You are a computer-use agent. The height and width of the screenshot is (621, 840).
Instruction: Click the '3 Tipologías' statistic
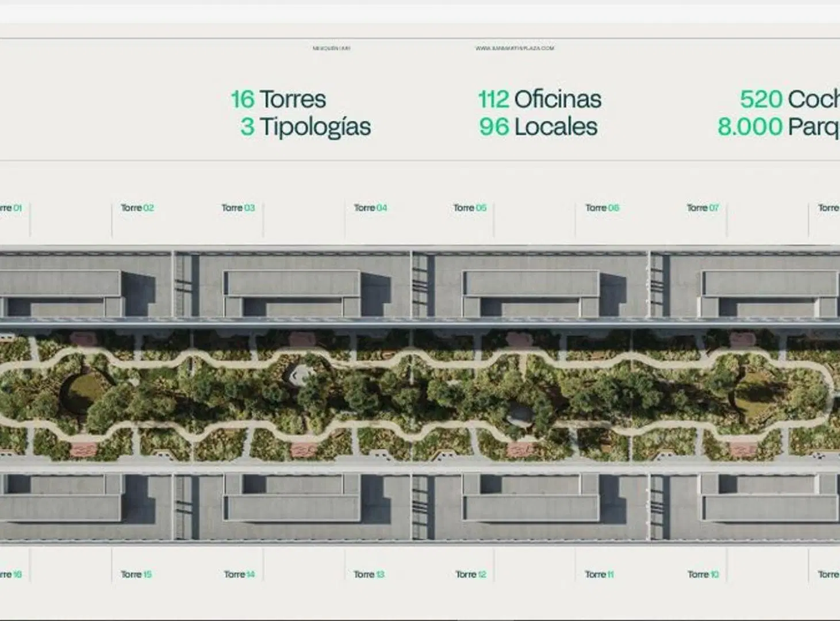(x=305, y=127)
